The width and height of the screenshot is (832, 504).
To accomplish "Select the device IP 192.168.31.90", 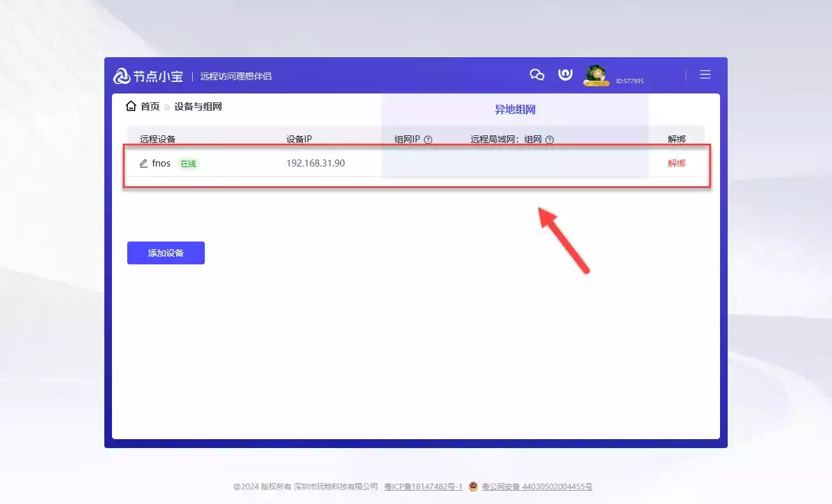I will [315, 163].
